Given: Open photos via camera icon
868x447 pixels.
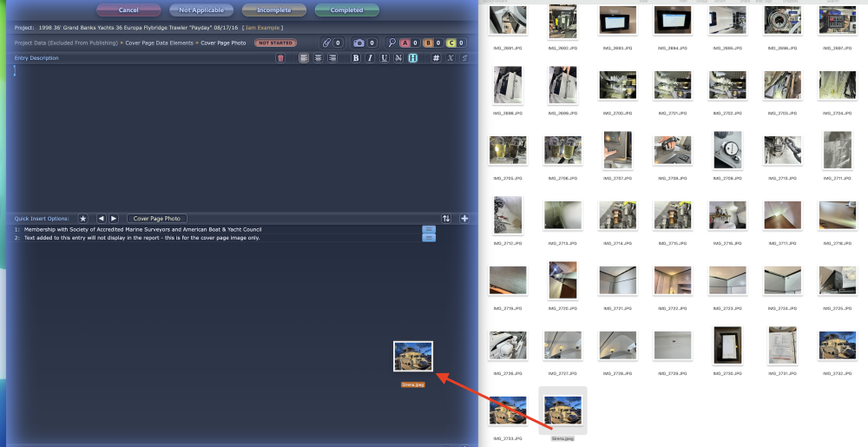Looking at the screenshot, I should (x=358, y=43).
